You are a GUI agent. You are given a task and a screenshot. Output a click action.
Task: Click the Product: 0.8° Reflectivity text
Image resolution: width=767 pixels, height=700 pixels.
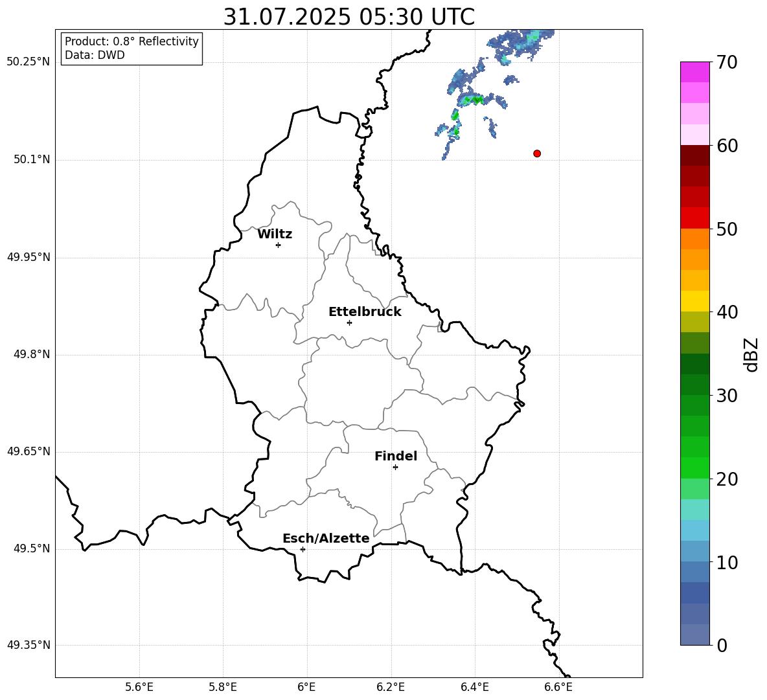coord(132,41)
